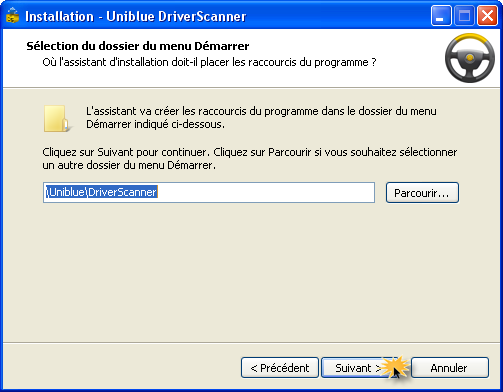The width and height of the screenshot is (503, 392).
Task: Close the Uniblue DriverScanner installer window
Action: (487, 16)
